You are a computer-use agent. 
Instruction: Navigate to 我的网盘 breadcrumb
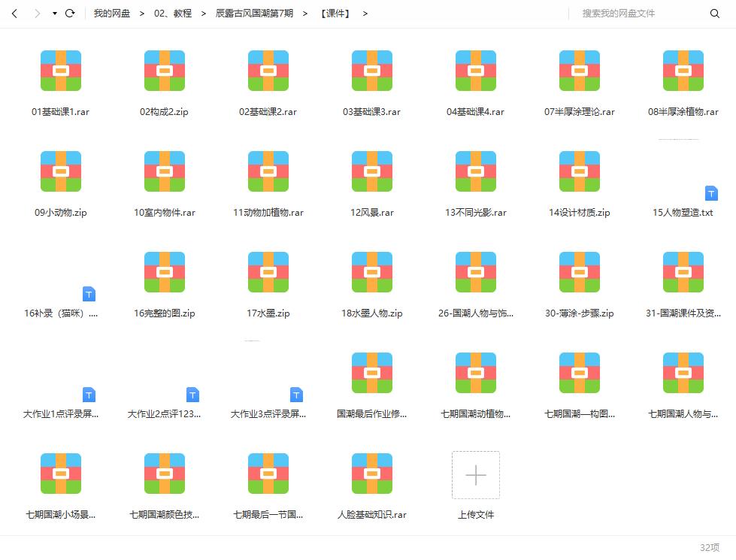tap(112, 13)
